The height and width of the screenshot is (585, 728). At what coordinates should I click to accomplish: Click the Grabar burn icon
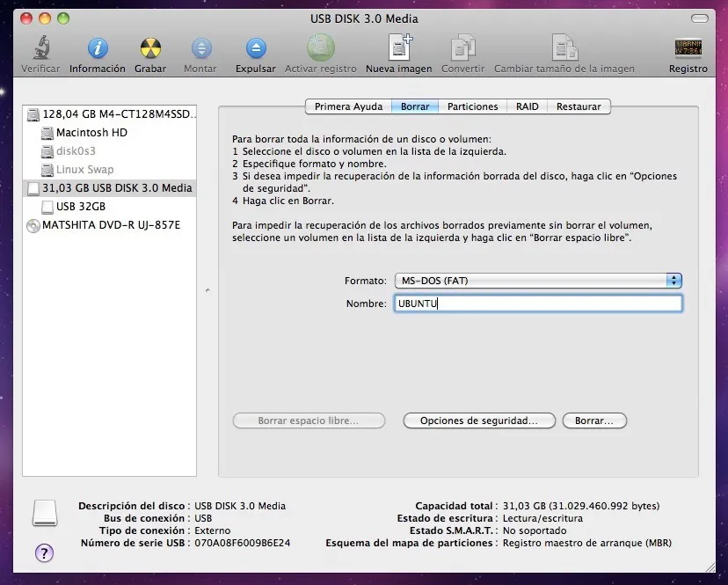click(150, 48)
